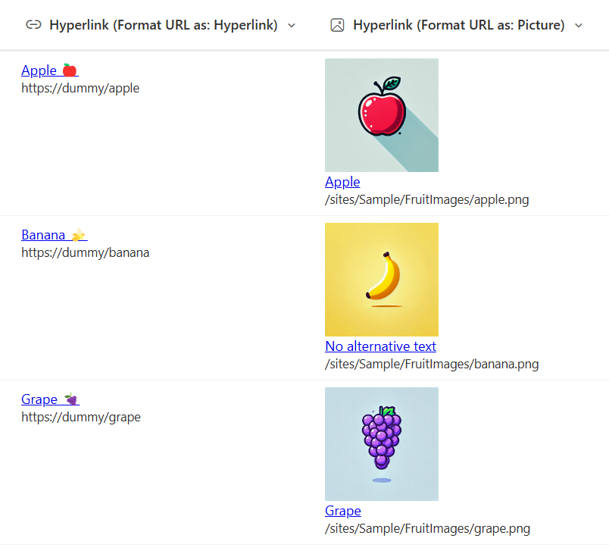Select the path /sites/Sample/FruitImages/banana.png
Viewport: 609px width, 554px height.
coord(432,364)
